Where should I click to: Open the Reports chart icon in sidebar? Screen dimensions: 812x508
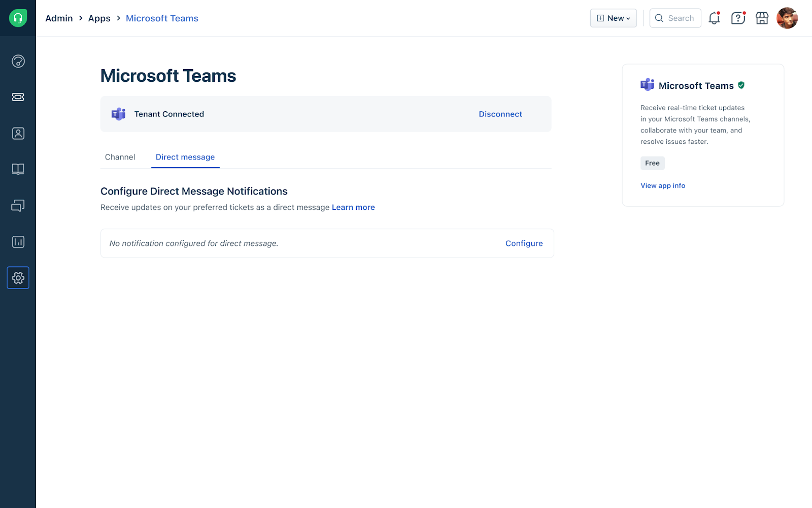pos(18,242)
